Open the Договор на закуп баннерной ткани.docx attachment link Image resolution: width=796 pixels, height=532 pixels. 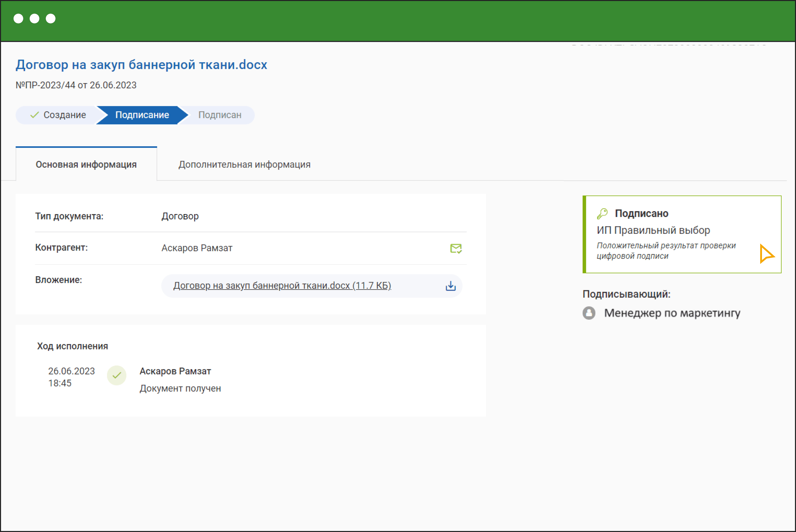coord(282,286)
